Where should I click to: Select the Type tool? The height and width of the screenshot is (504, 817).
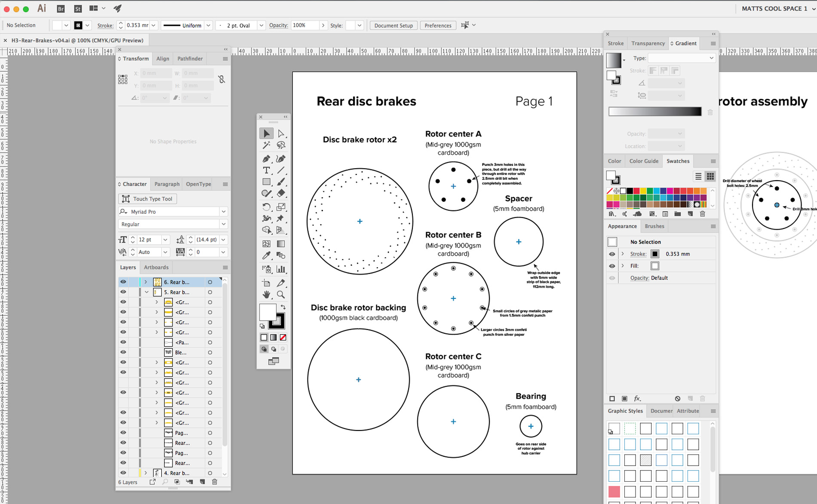tap(267, 170)
